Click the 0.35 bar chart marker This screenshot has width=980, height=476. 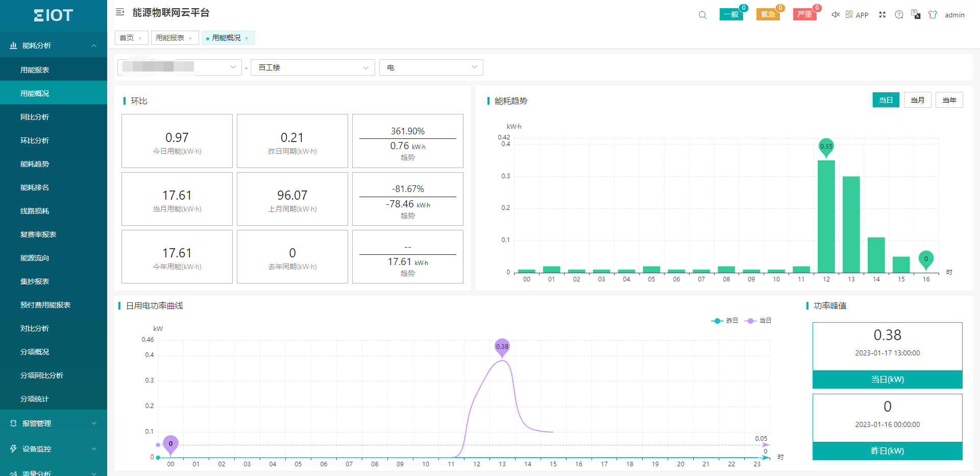(x=826, y=147)
